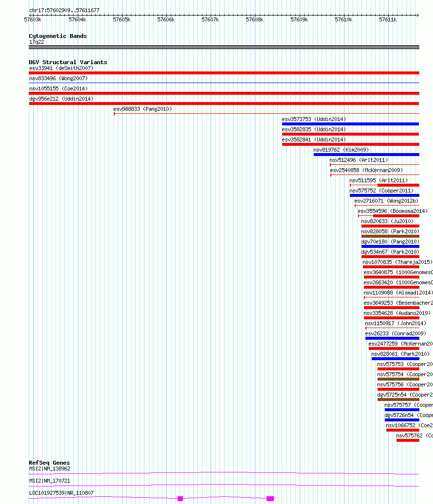
Task: Select dgv534n67 (Park2010) label
Action: click(390, 252)
